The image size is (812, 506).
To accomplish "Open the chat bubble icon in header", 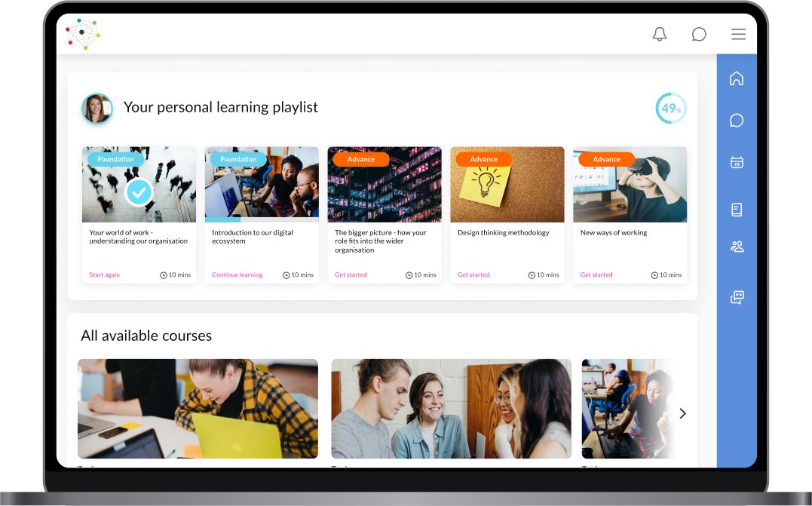I will coord(699,34).
